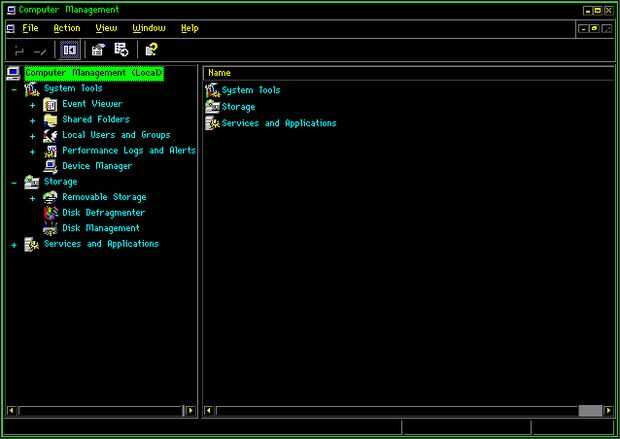
Task: Expand the Event Viewer node
Action: tap(32, 105)
